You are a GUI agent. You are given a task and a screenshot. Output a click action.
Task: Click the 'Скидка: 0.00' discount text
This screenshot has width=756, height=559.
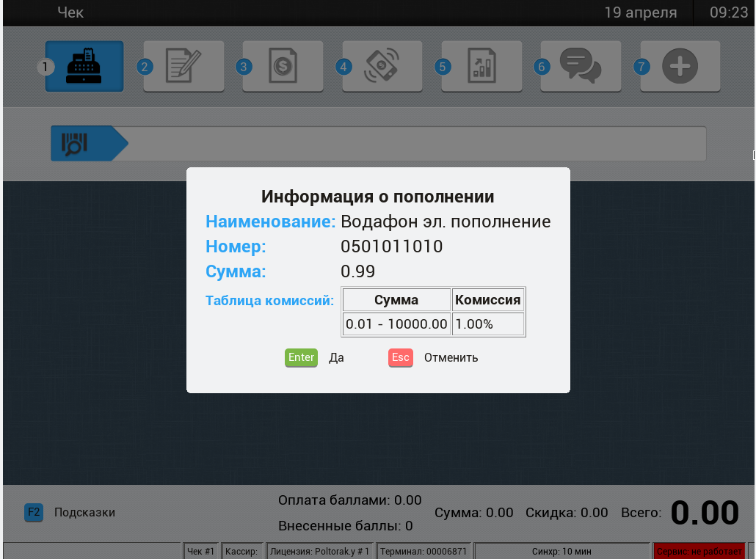[x=567, y=513]
